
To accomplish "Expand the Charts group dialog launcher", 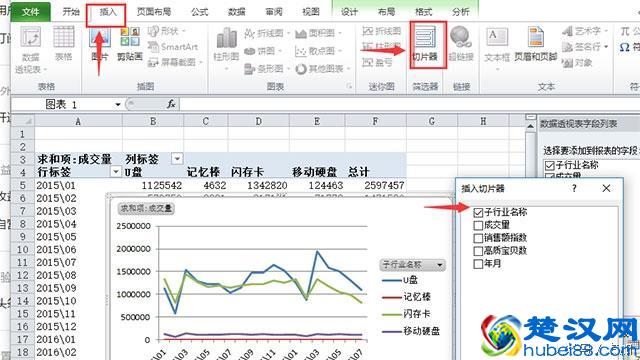I will click(x=350, y=86).
